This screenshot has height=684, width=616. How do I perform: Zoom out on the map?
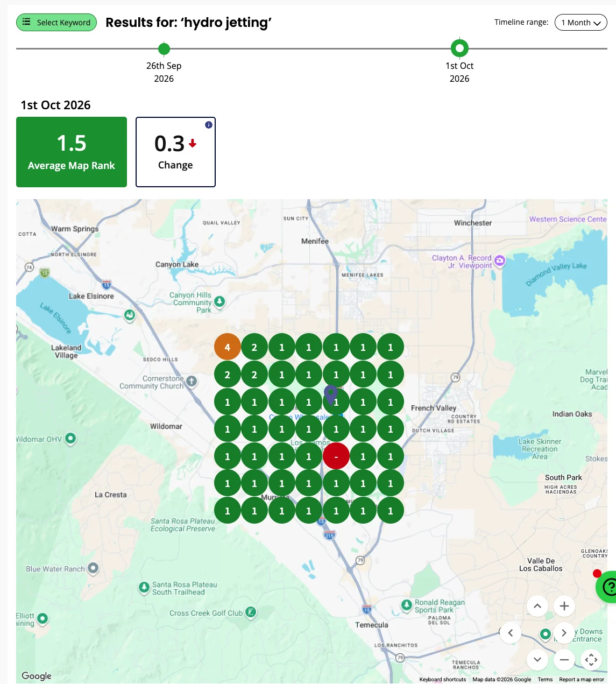564,659
